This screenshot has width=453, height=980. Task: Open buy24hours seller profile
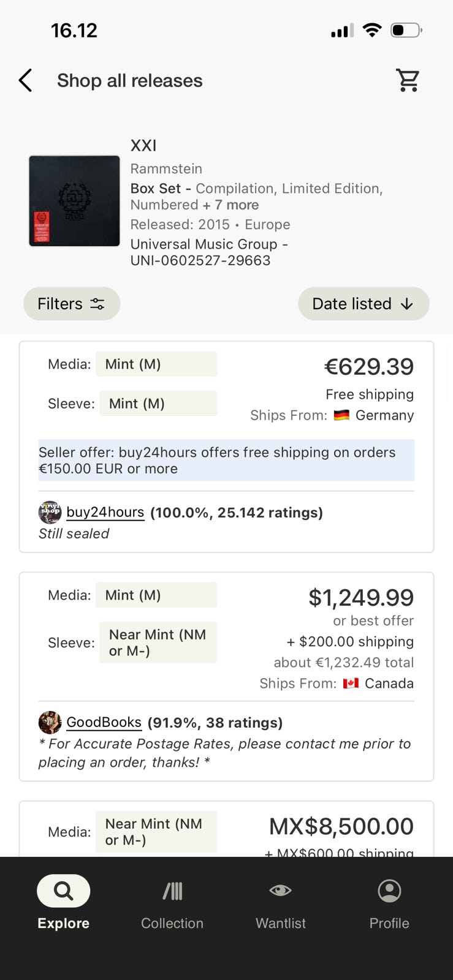105,512
